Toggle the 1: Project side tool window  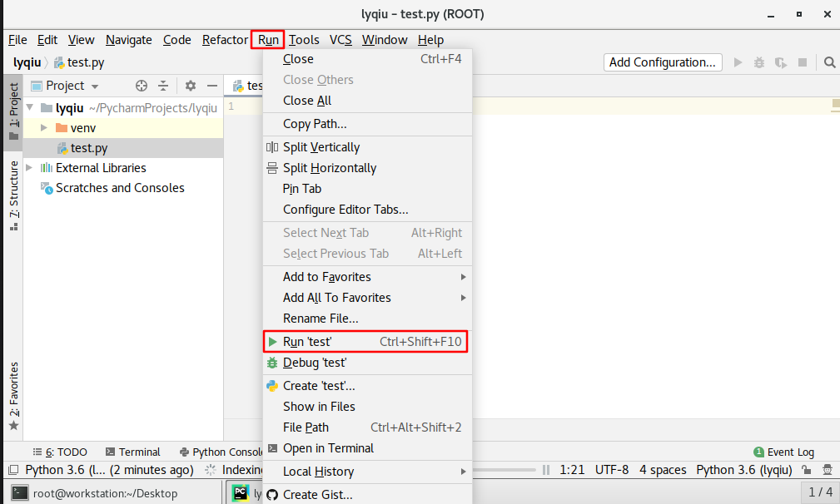click(13, 111)
